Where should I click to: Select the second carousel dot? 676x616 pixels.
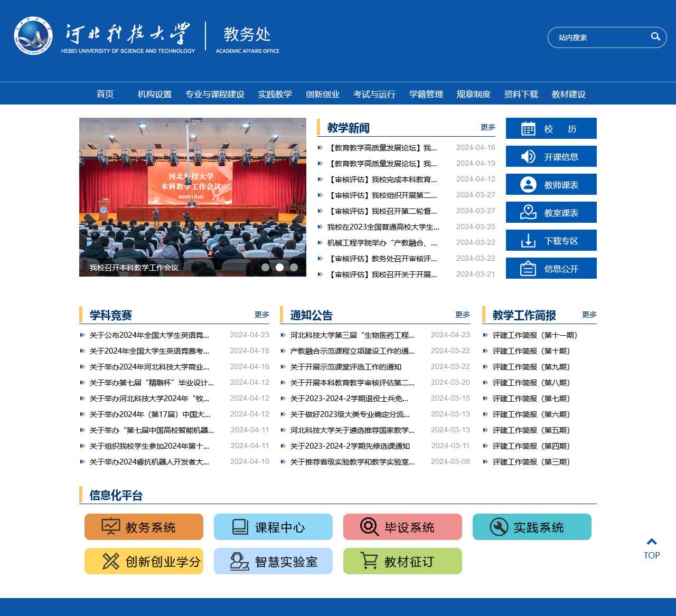tap(279, 268)
